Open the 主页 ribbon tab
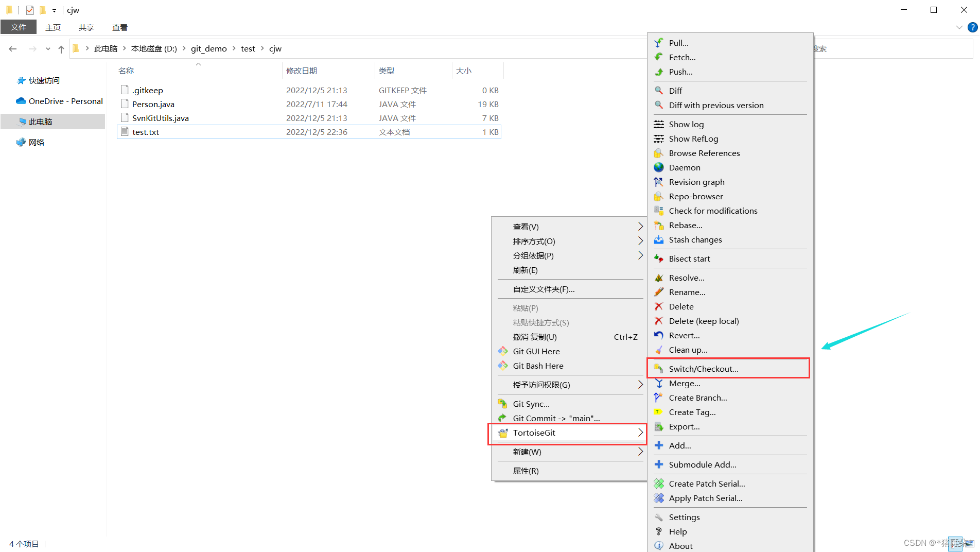 pyautogui.click(x=53, y=27)
